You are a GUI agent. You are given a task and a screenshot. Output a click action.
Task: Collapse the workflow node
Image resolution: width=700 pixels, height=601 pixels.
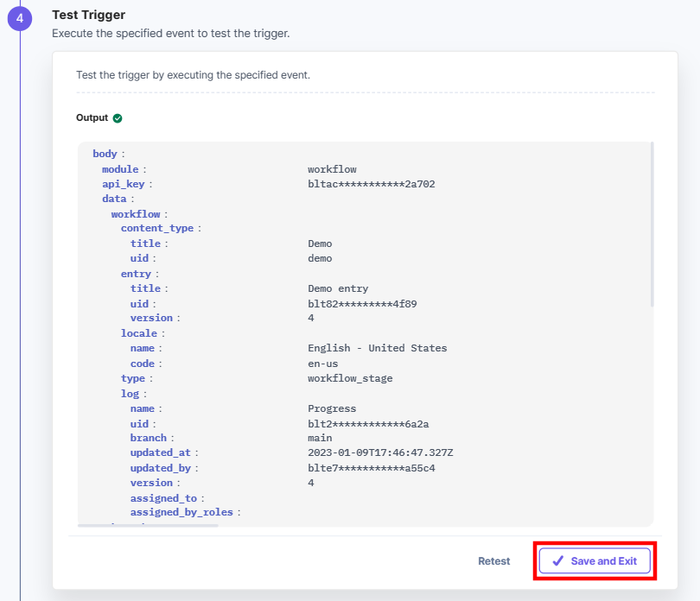136,214
